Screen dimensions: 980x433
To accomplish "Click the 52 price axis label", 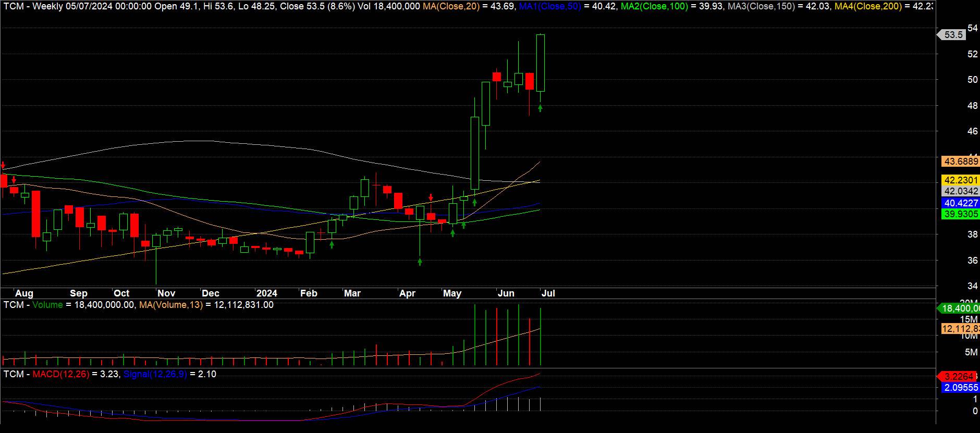I will (972, 54).
